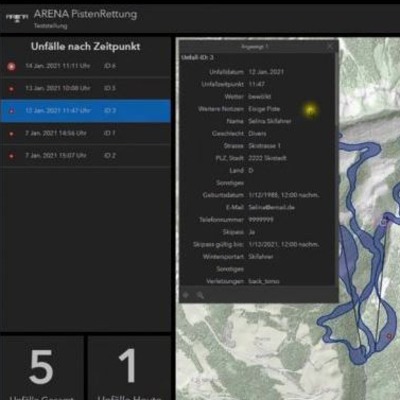The image size is (400, 400).
Task: Click the red marker icon for ID 1
Action: pyautogui.click(x=11, y=133)
